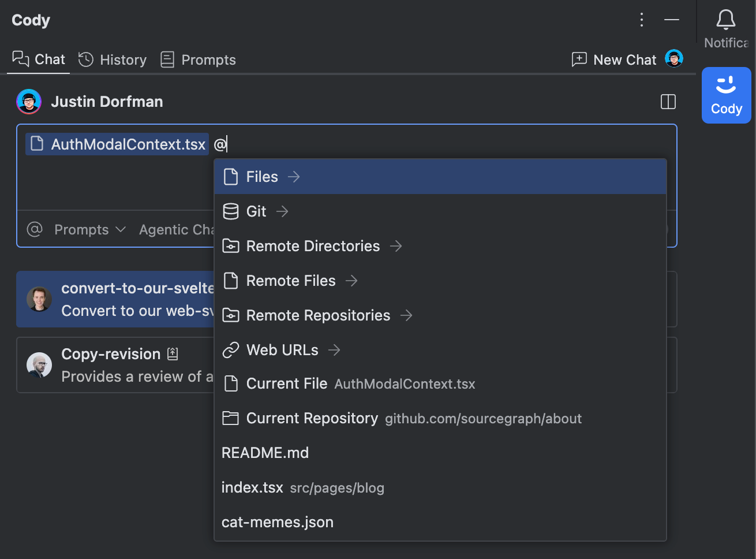Pick cat-memes.json from the suggestions

[x=440, y=522]
